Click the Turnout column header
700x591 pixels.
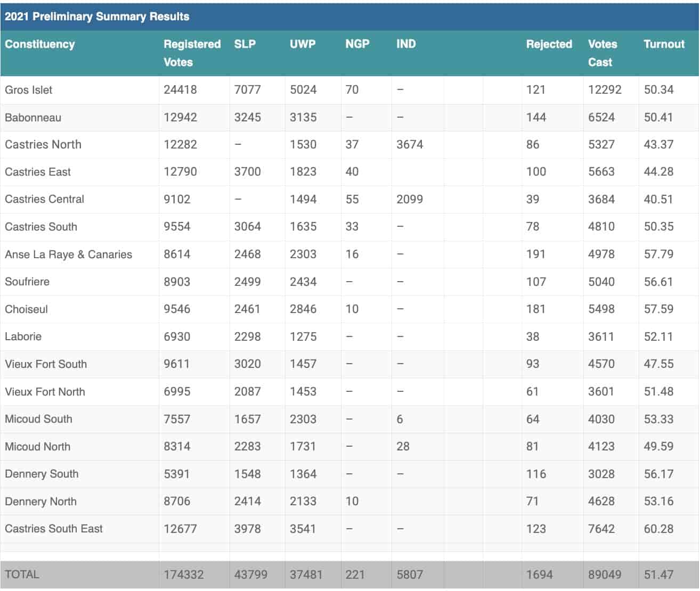664,44
